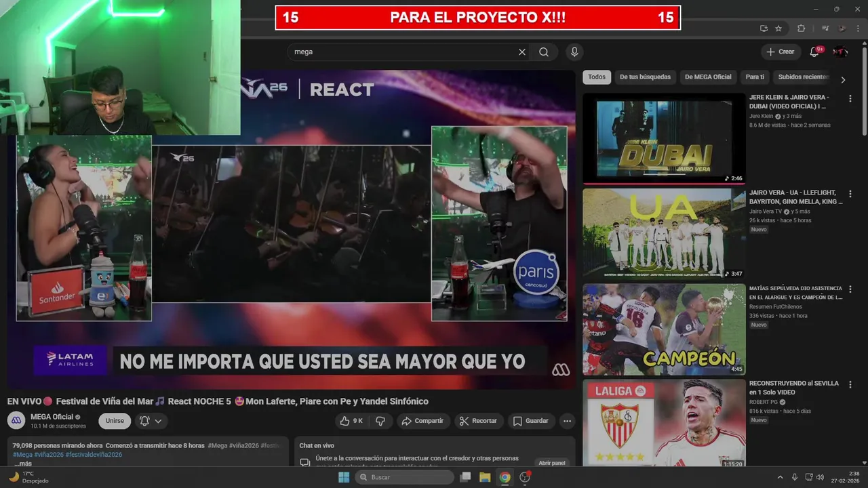Open Chrome profile avatar in toolbar
Image resolution: width=868 pixels, height=488 pixels.
click(x=842, y=28)
